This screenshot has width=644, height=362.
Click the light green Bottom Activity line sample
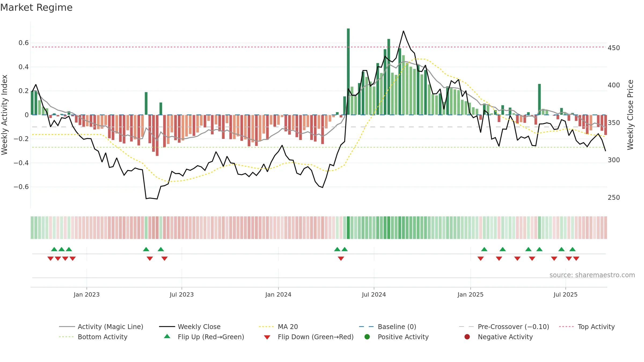pyautogui.click(x=66, y=337)
